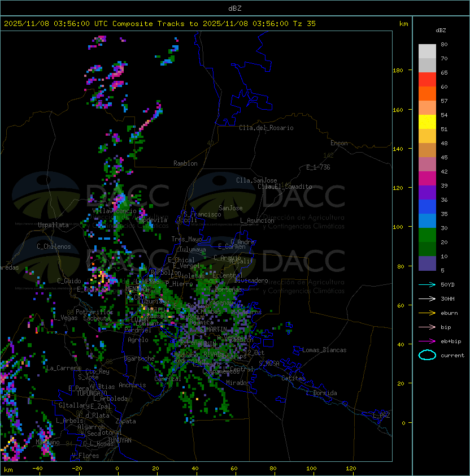Click the 'eburn' legend label
The width and height of the screenshot is (470, 476).
(449, 313)
